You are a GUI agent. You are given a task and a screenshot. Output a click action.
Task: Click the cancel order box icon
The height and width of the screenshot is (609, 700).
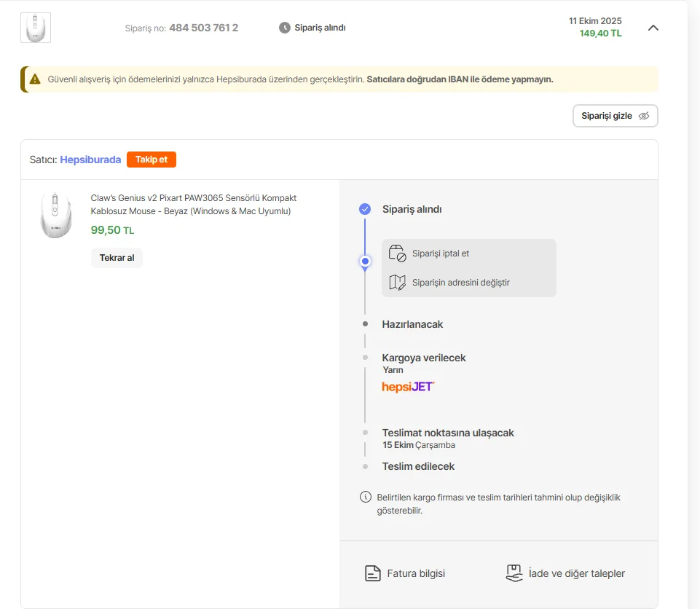click(397, 254)
